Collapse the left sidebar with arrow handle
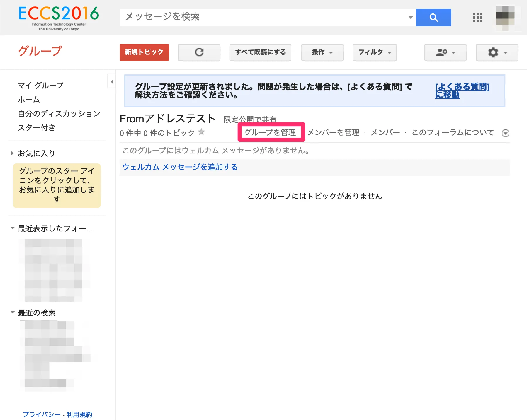Image resolution: width=527 pixels, height=420 pixels. [x=112, y=82]
